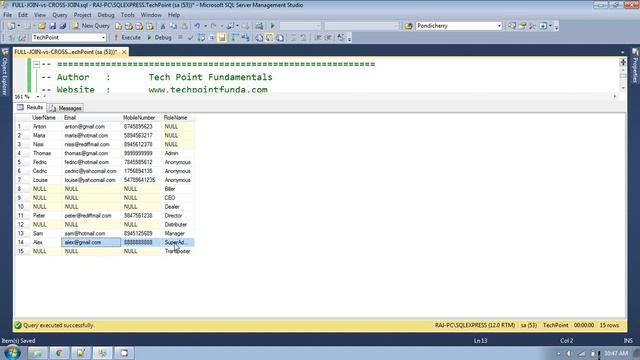
Task: Click the Copy icon in toolbar
Action: (x=173, y=26)
